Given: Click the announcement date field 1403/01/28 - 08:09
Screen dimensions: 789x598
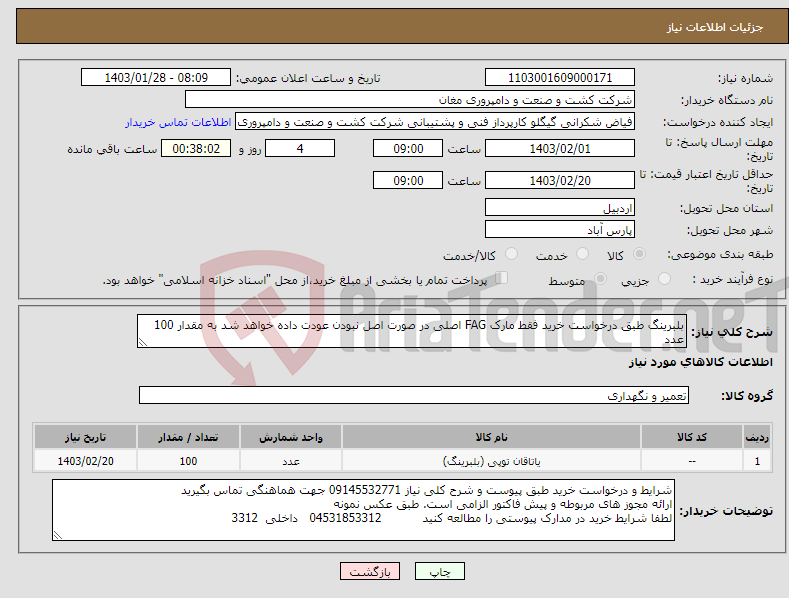Looking at the screenshot, I should [x=156, y=78].
